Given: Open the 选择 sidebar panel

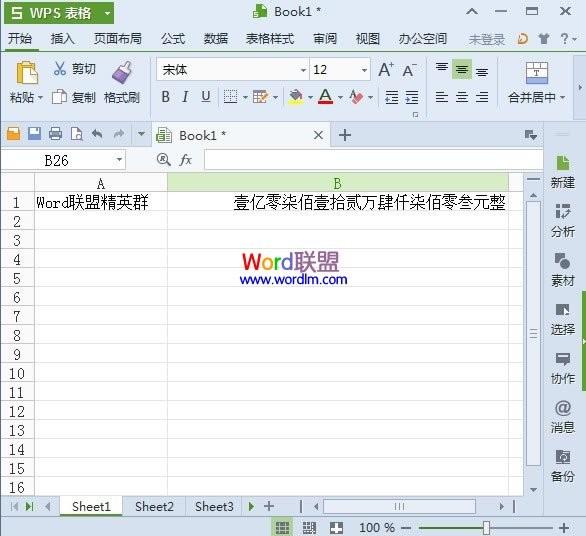Looking at the screenshot, I should [x=562, y=319].
